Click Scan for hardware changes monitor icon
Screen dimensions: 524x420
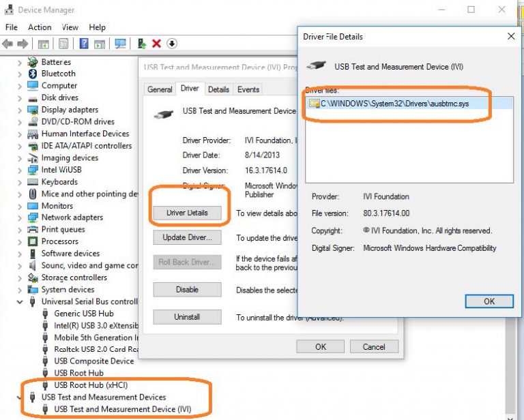(x=121, y=44)
